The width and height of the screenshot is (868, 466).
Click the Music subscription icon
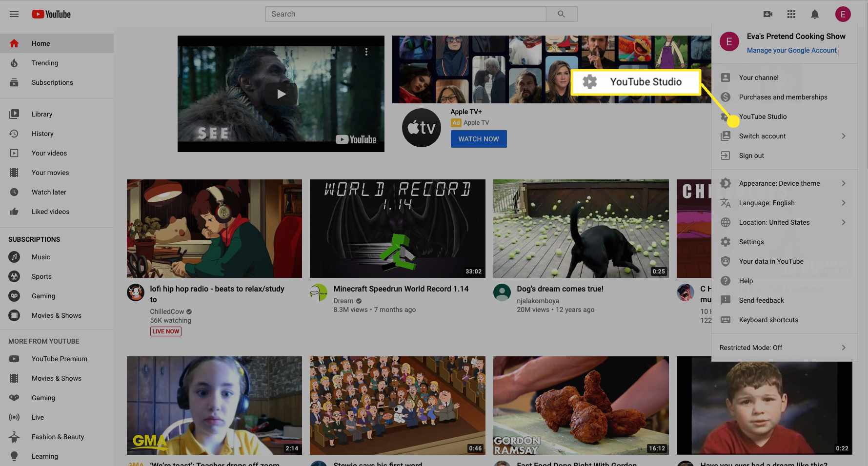point(14,257)
